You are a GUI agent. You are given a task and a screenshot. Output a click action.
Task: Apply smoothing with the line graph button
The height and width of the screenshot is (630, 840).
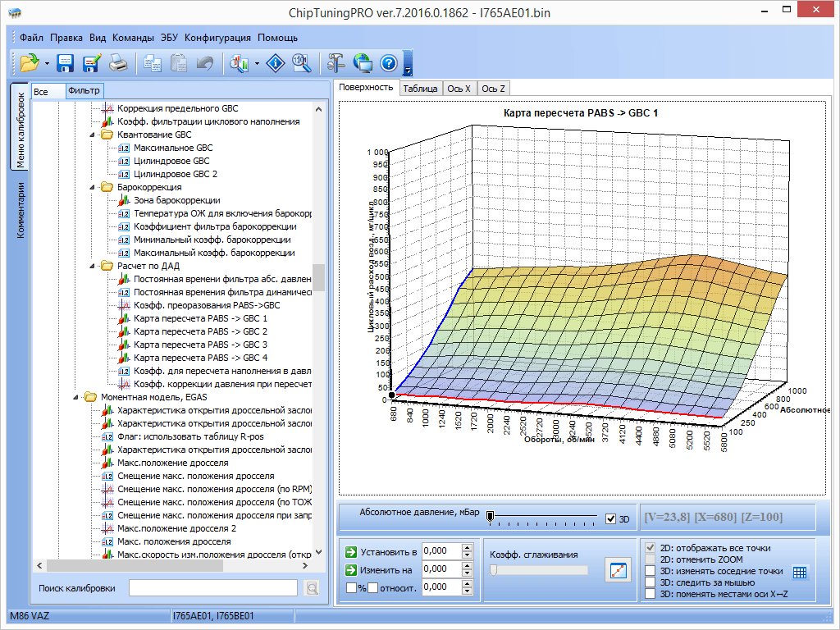pyautogui.click(x=618, y=570)
